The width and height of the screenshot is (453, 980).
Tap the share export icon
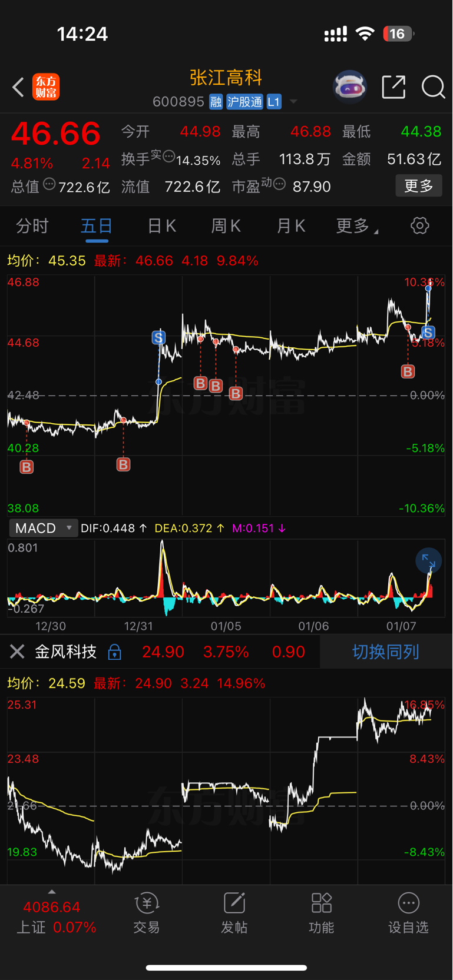[394, 87]
